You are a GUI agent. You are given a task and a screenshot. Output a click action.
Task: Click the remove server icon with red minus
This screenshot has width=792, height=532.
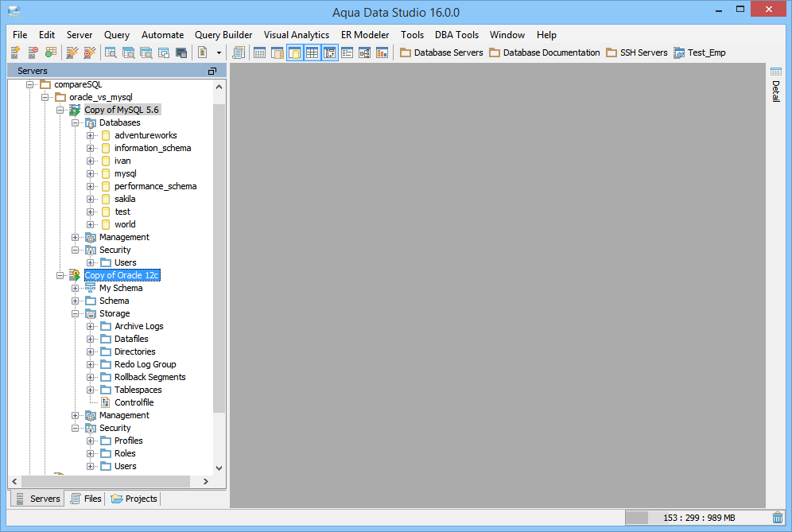click(x=33, y=52)
